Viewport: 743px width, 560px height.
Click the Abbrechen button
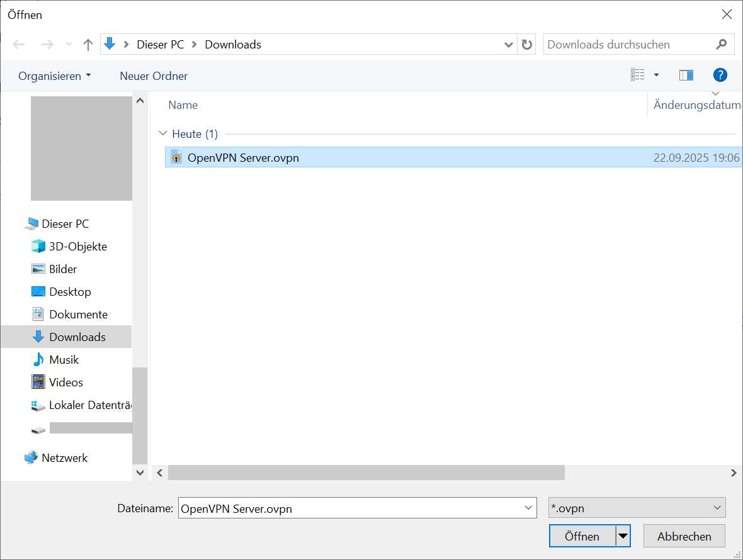[x=684, y=536]
